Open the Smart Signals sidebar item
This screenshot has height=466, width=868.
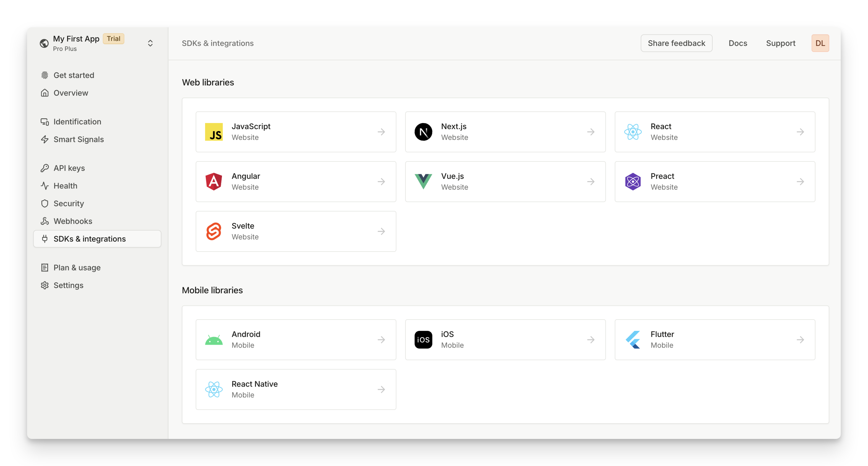79,139
